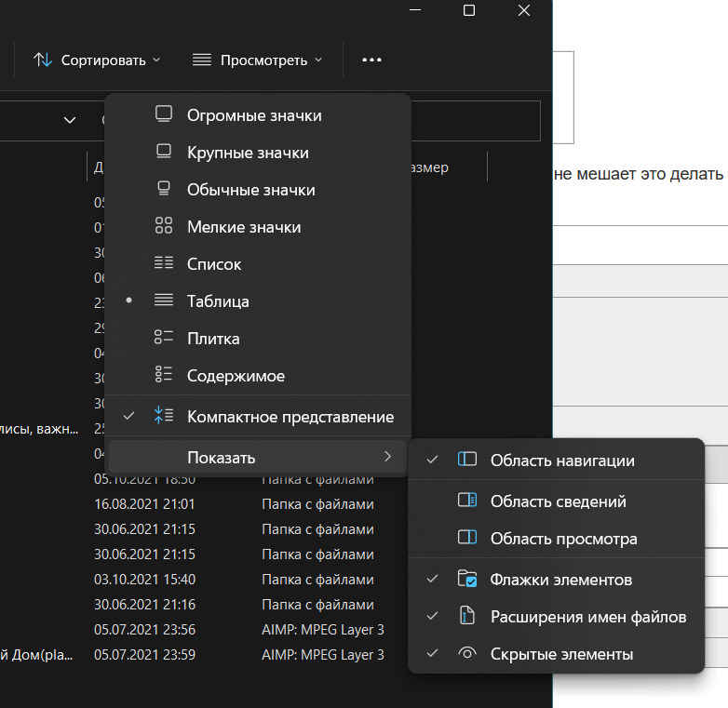Choose Плитка view
The width and height of the screenshot is (728, 708).
258,339
